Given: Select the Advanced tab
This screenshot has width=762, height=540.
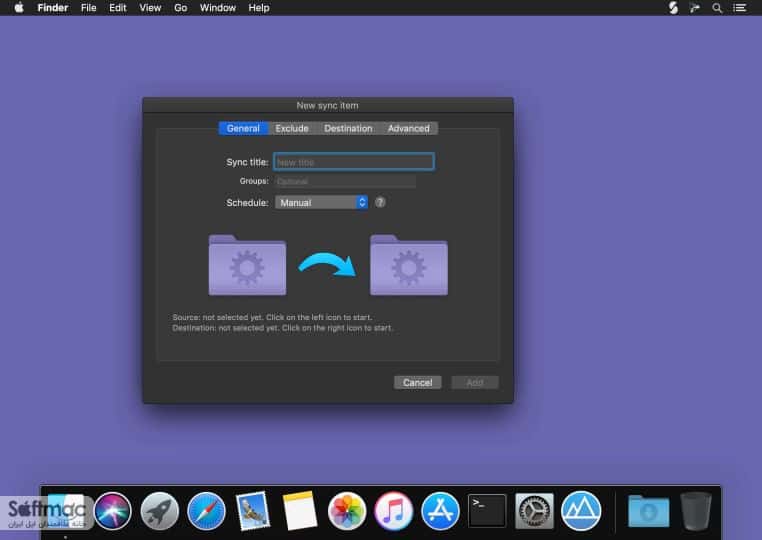Looking at the screenshot, I should coord(409,128).
